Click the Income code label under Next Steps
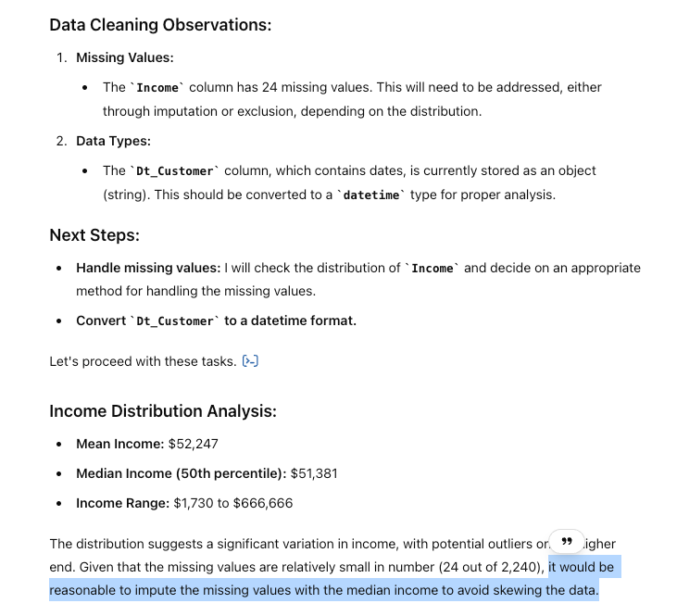 433,268
